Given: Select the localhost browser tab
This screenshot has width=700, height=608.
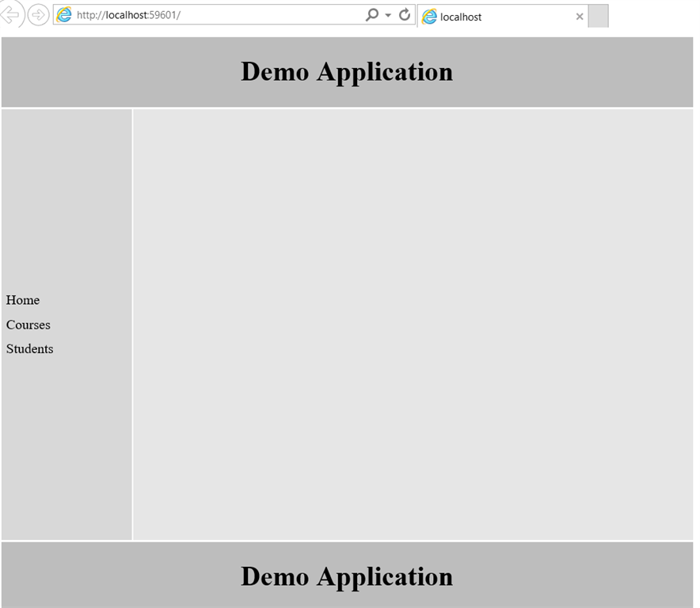Looking at the screenshot, I should 502,17.
